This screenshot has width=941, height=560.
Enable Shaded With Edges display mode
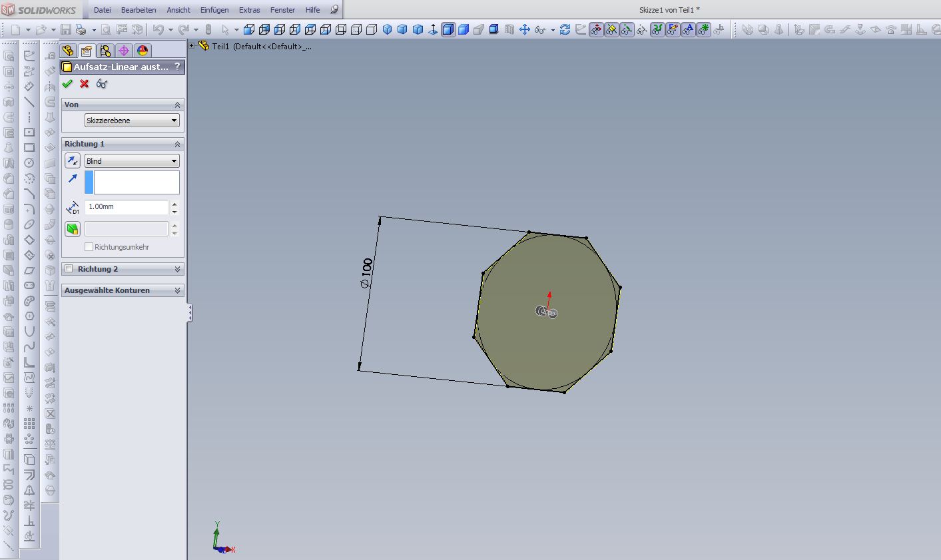click(x=448, y=29)
